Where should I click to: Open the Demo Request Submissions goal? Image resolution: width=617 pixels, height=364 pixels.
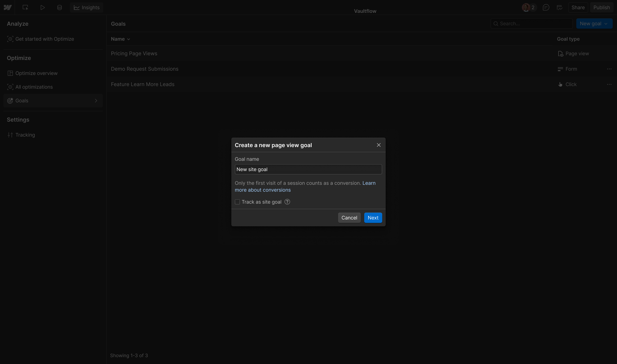click(145, 69)
